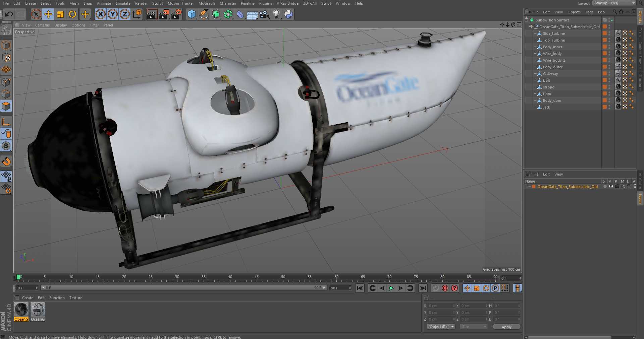Click Render View clapperboard icon
The image size is (644, 339).
pos(152,14)
